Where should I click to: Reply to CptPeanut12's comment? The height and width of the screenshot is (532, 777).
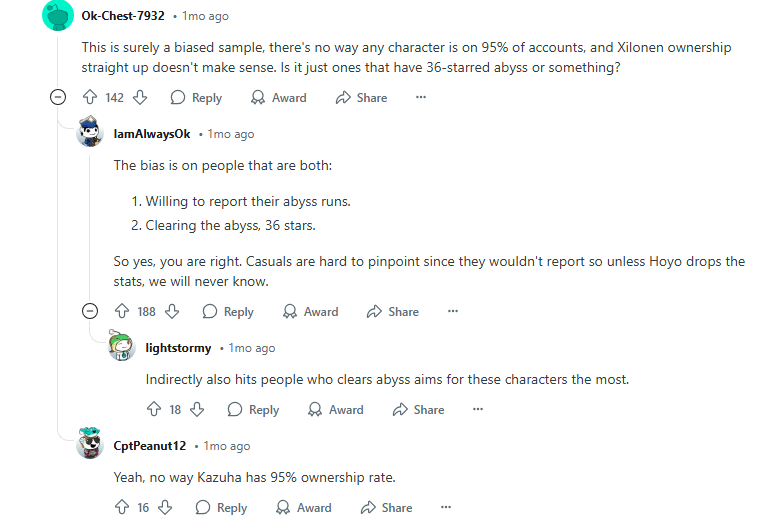tap(221, 508)
